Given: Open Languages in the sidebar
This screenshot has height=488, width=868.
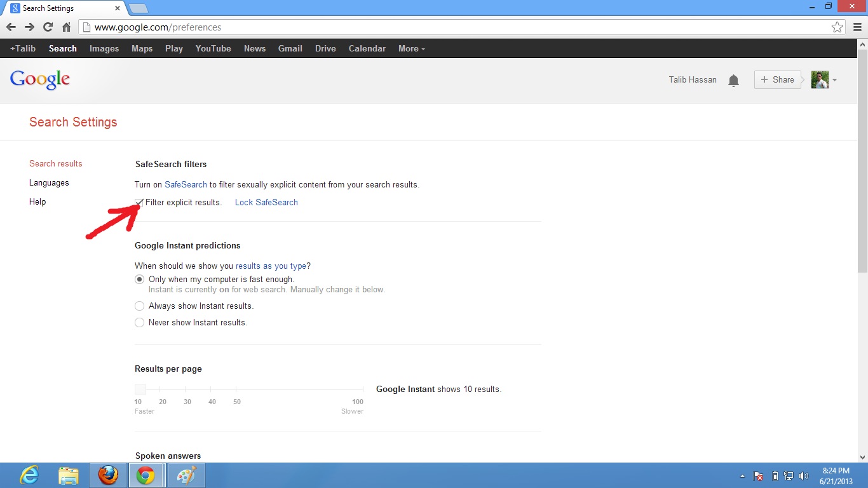Looking at the screenshot, I should 49,182.
